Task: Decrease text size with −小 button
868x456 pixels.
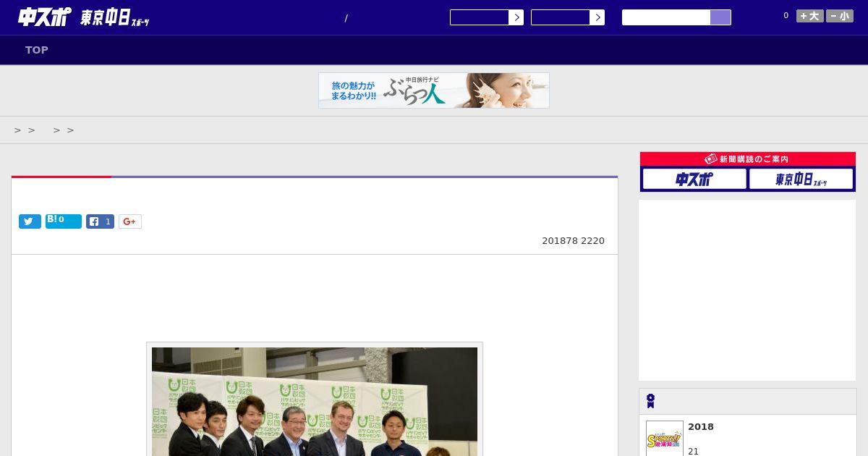Action: (840, 16)
